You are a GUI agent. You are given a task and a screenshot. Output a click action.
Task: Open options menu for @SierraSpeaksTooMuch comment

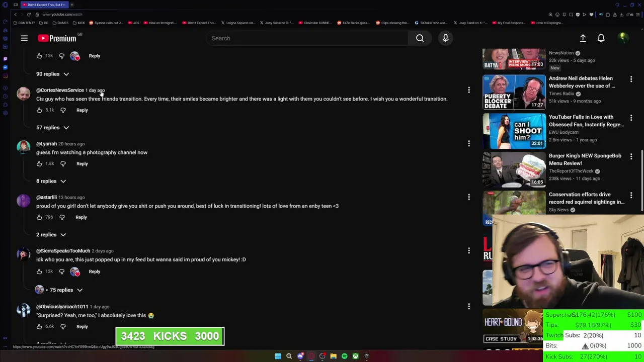(469, 251)
